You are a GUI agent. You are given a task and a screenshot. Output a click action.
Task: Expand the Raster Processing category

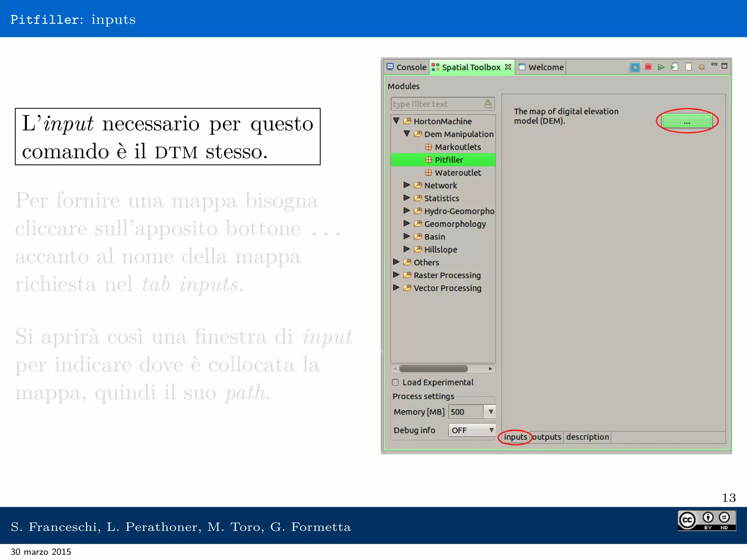(396, 275)
